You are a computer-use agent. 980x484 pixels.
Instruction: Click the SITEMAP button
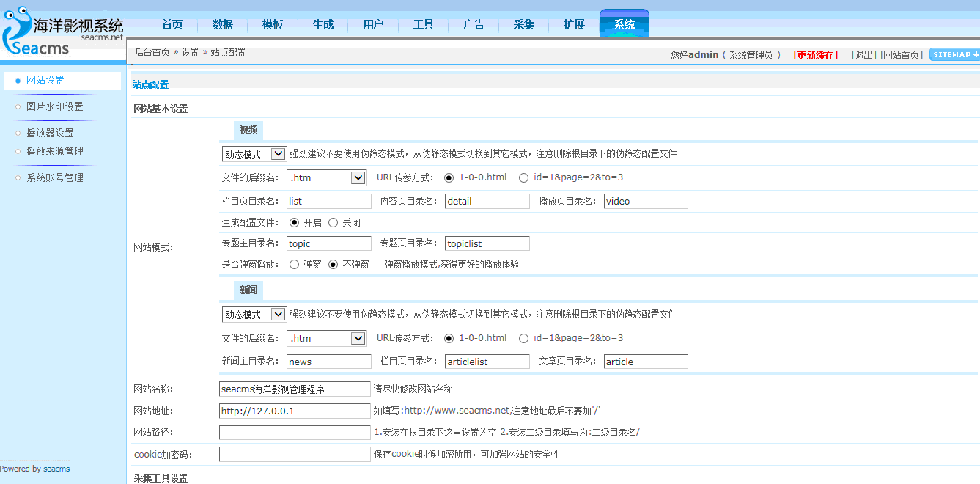point(954,54)
